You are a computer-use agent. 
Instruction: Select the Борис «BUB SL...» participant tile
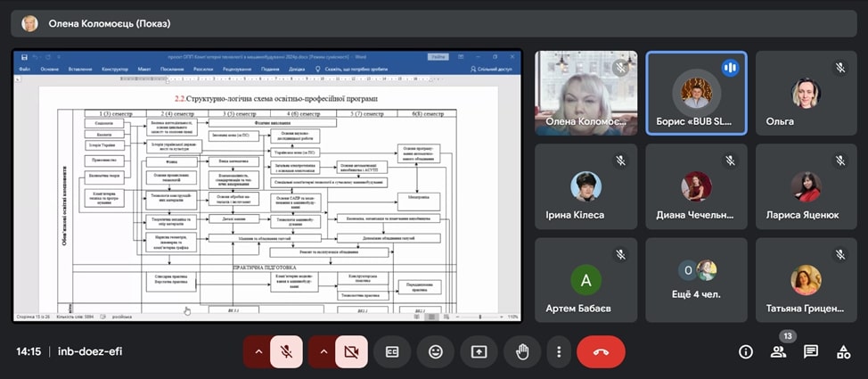point(696,93)
